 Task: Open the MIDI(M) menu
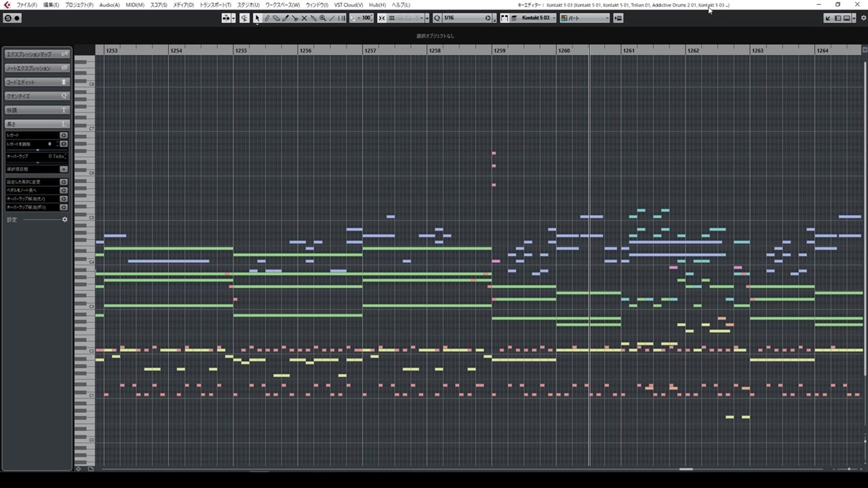point(135,5)
